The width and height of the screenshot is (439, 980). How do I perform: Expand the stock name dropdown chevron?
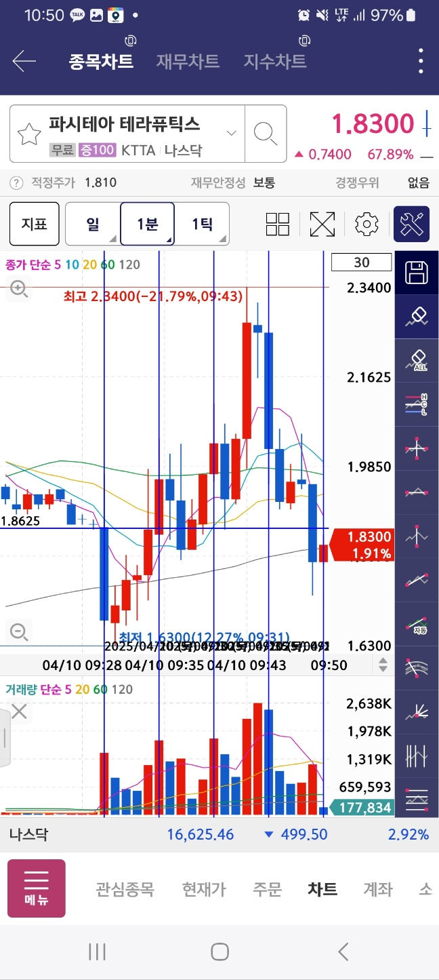232,134
